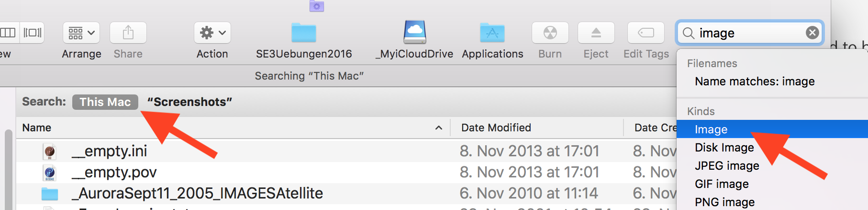Click the Edit Tags icon

click(x=646, y=33)
